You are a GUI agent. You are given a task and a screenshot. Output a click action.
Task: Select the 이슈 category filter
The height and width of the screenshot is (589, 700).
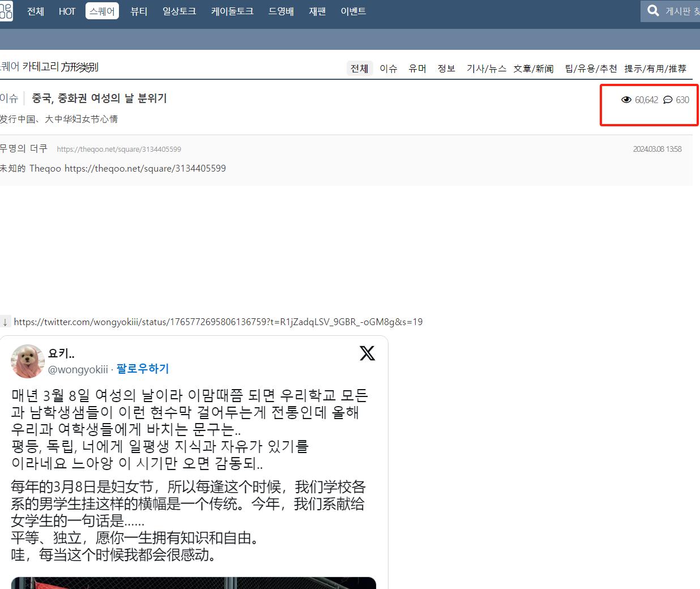[x=389, y=69]
